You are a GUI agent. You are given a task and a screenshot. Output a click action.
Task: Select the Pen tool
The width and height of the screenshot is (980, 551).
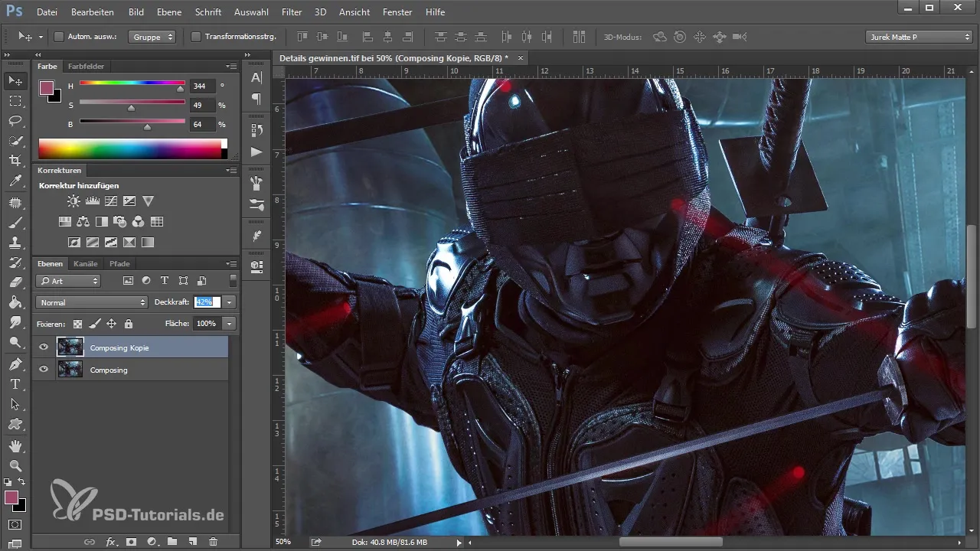pos(15,364)
